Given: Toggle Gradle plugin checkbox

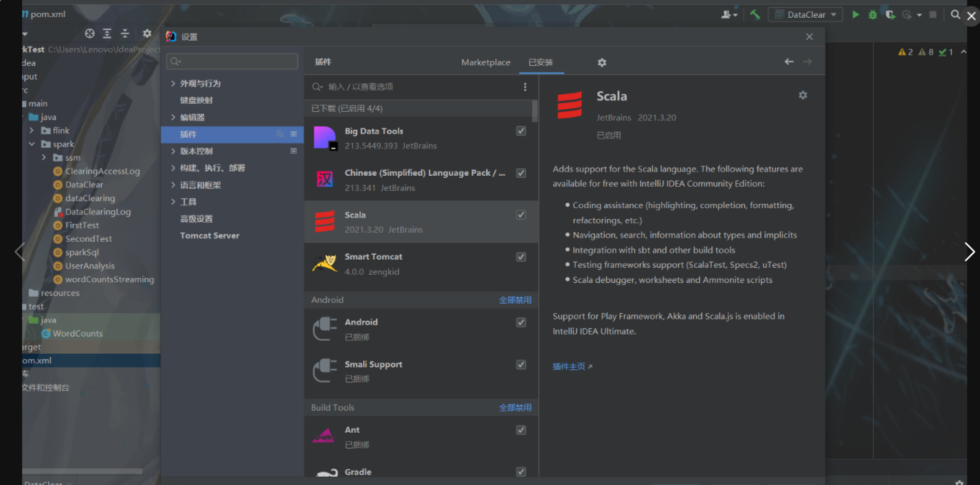Looking at the screenshot, I should [521, 472].
